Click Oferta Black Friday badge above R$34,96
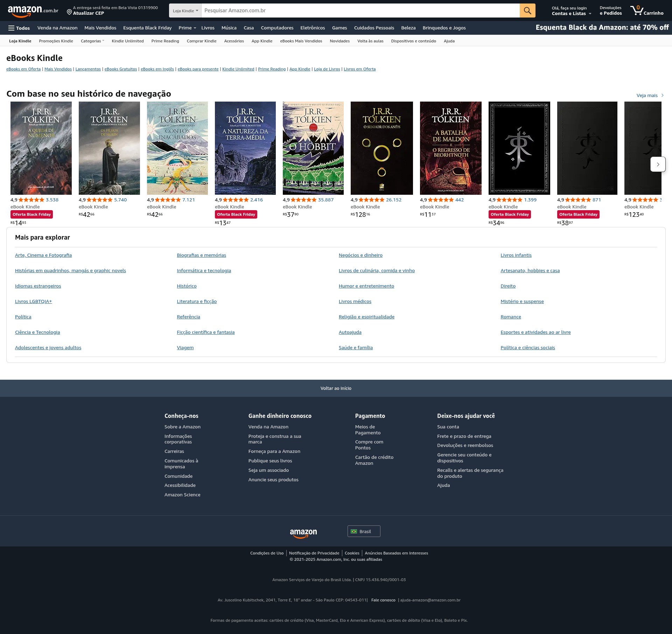The image size is (672, 634). click(x=510, y=214)
